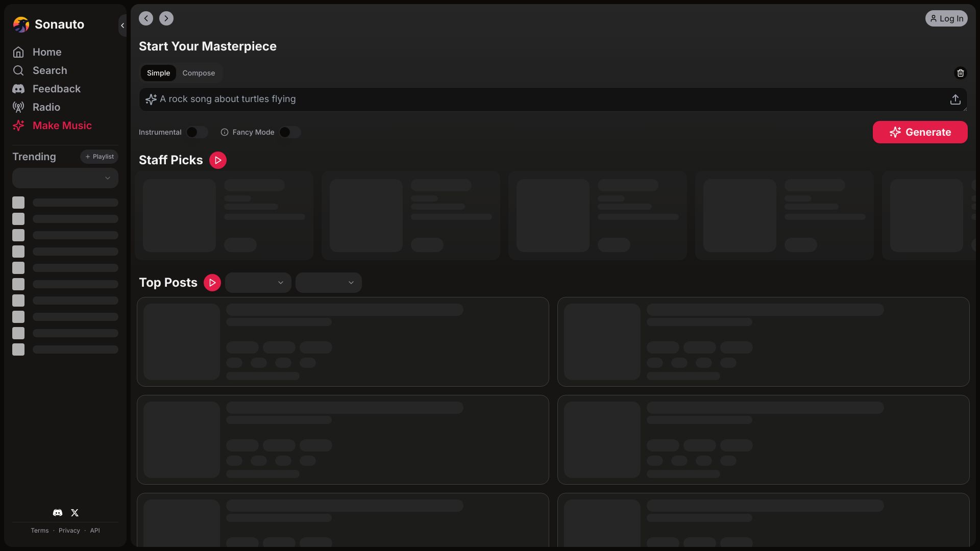The image size is (980, 551).
Task: Click the Home house icon
Action: (x=18, y=52)
